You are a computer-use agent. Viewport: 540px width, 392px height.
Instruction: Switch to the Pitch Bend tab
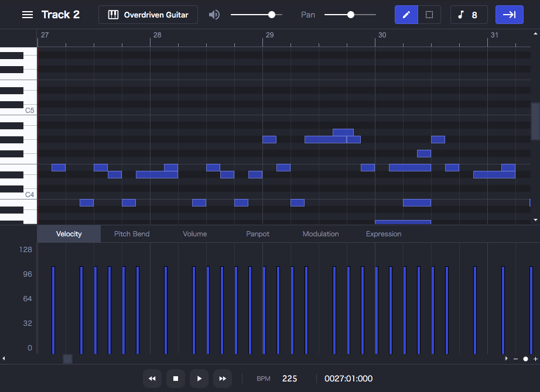131,233
